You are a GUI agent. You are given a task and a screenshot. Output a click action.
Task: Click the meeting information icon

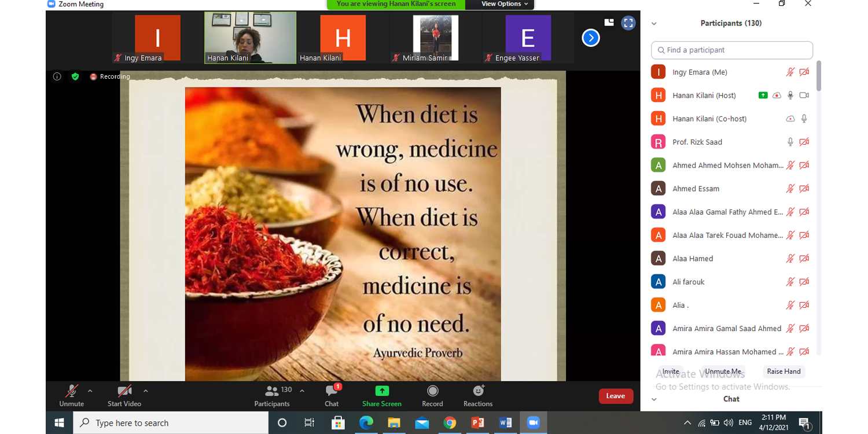[57, 76]
